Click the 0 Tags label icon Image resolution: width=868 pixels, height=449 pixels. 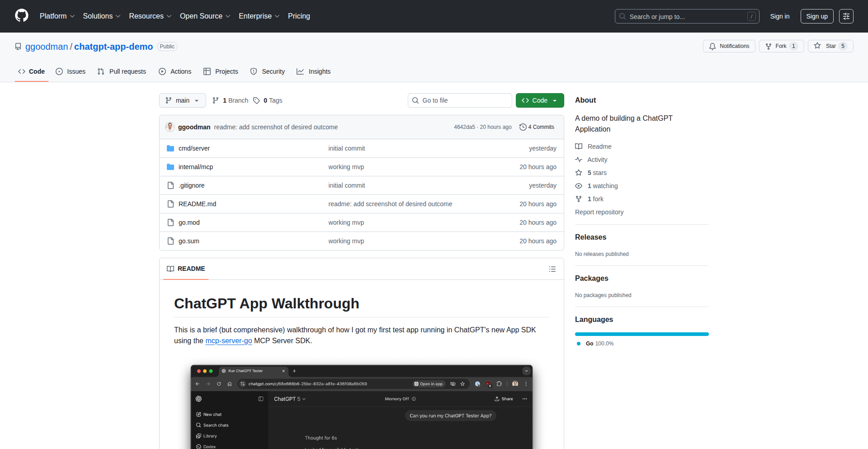[256, 100]
